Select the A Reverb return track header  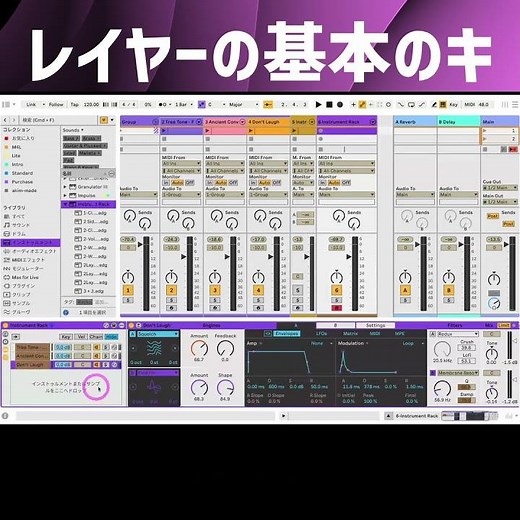[x=415, y=122]
